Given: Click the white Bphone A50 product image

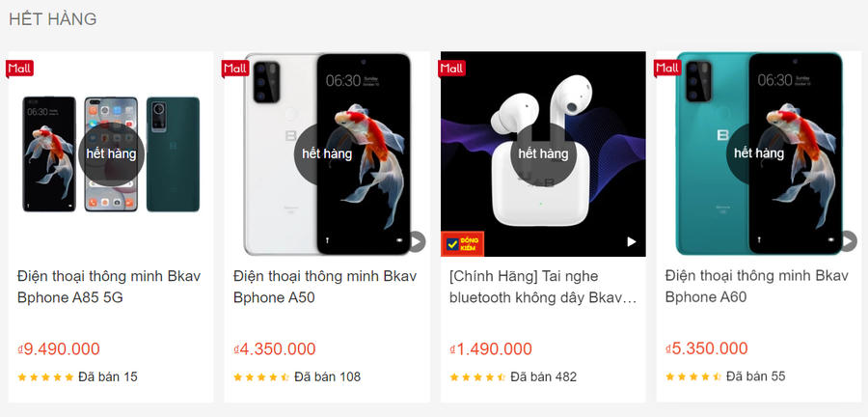Looking at the screenshot, I should (327, 153).
